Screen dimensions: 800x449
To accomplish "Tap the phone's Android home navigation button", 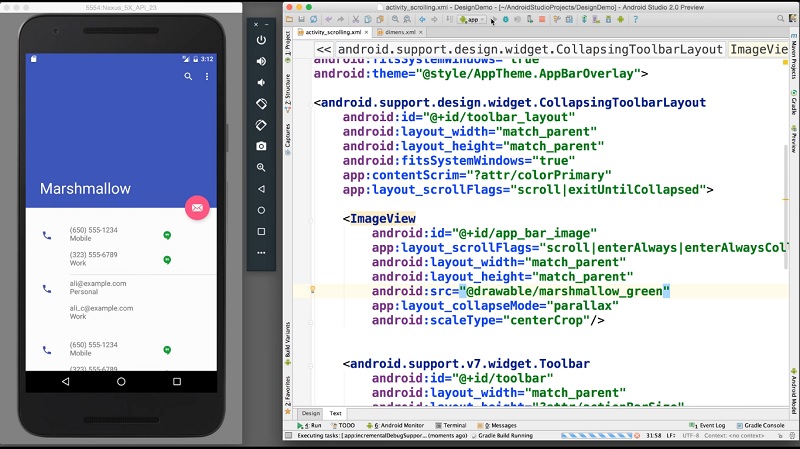I will pos(121,381).
